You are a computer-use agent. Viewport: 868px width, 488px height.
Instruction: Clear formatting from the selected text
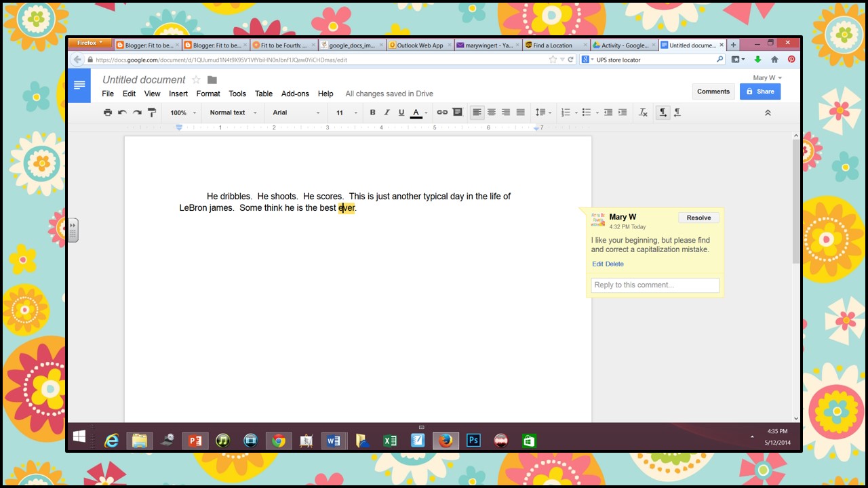tap(643, 113)
